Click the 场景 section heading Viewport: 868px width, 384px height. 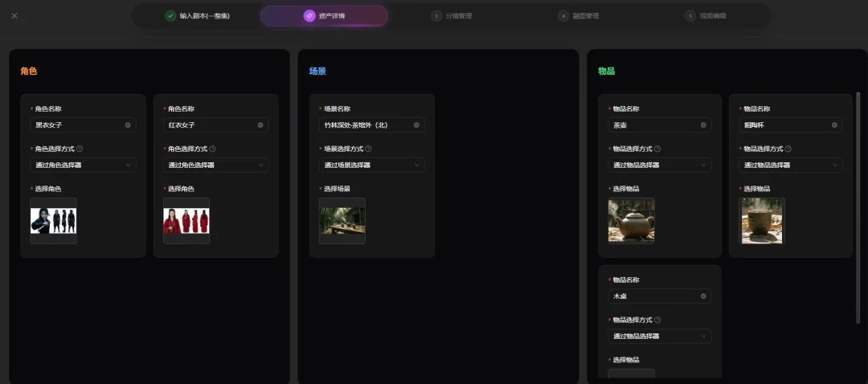pyautogui.click(x=317, y=71)
